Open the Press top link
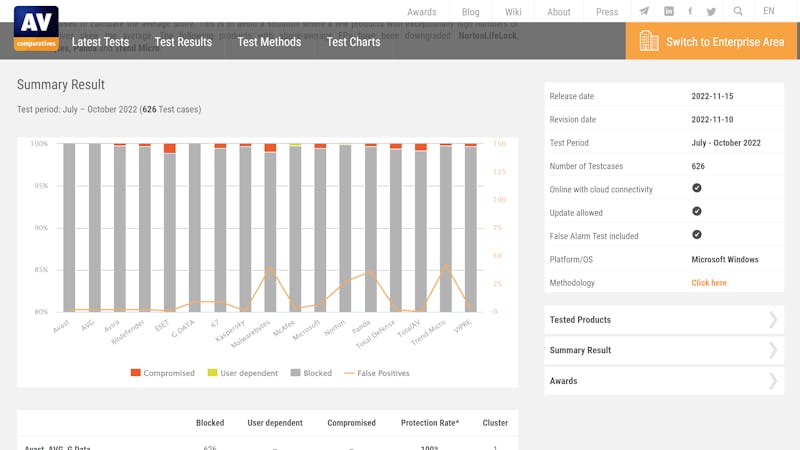Viewport: 800px width, 450px height. (607, 12)
